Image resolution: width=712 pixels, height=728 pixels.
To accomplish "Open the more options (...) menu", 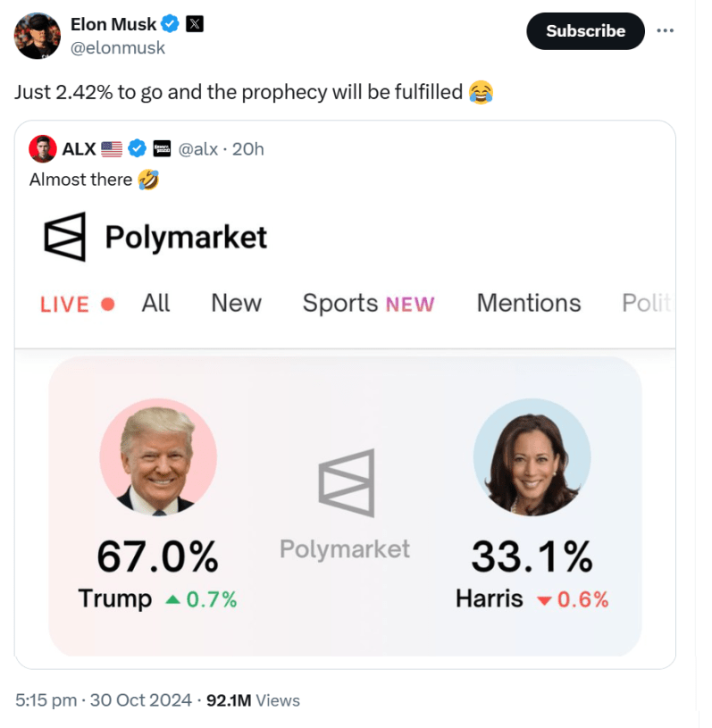I will pos(666,29).
